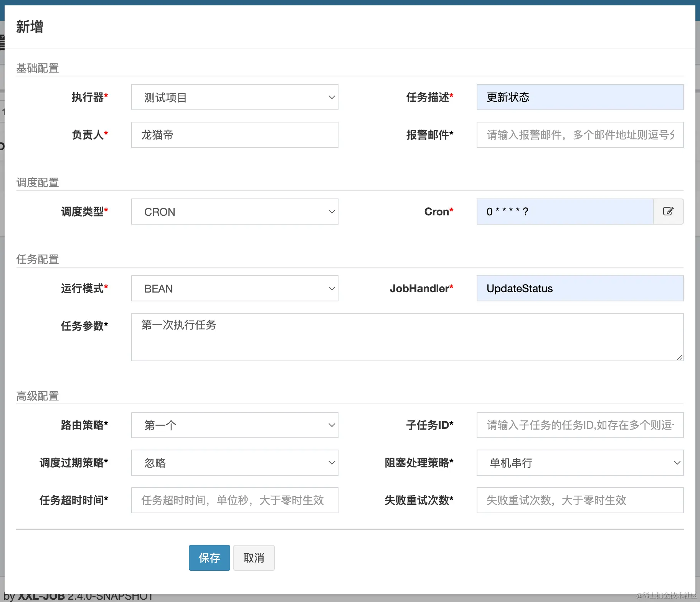Grab the 任务参数 textarea resize handle
700x602 pixels.
(680, 357)
